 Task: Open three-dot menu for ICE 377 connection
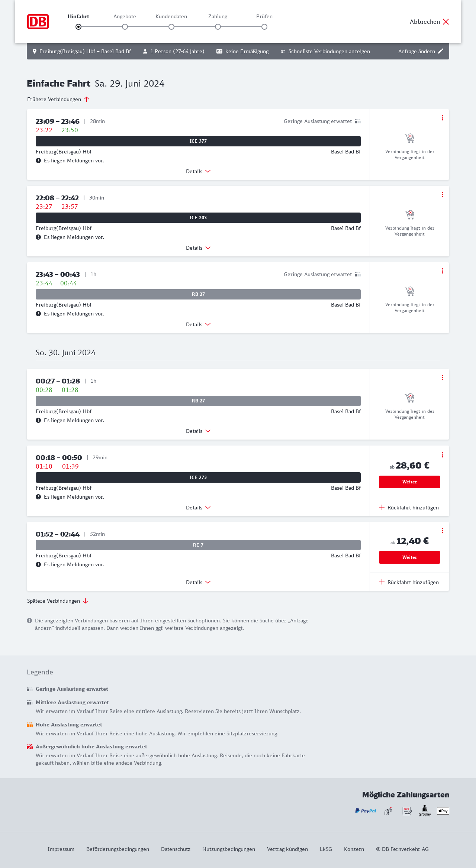point(442,118)
